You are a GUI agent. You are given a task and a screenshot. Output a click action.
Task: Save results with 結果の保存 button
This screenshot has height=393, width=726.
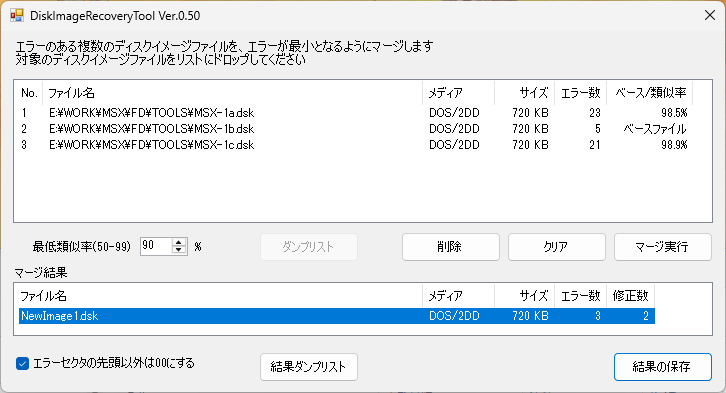(x=663, y=367)
